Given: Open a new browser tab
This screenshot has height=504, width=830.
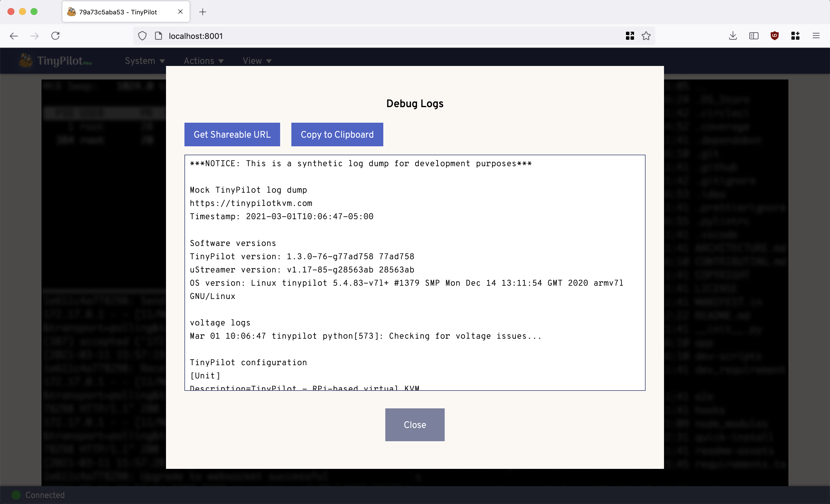Looking at the screenshot, I should pos(202,12).
